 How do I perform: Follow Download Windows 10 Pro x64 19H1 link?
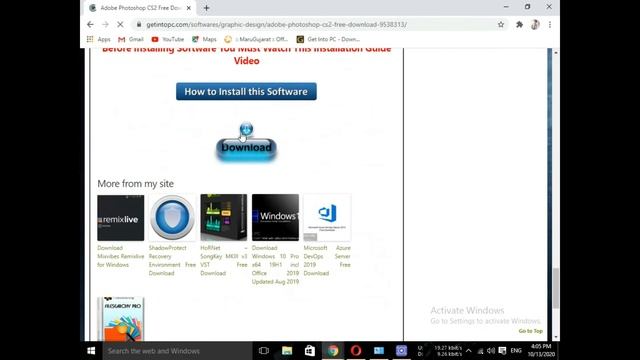pos(275,264)
